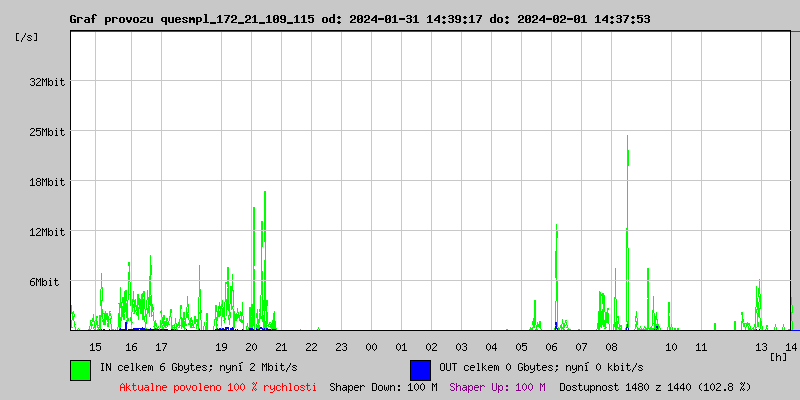This screenshot has width=800, height=400.
Task: Click the hour 00 x-axis label
Action: point(371,346)
